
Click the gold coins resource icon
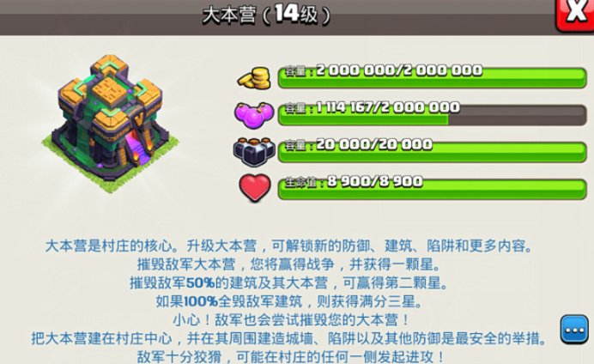click(x=255, y=78)
